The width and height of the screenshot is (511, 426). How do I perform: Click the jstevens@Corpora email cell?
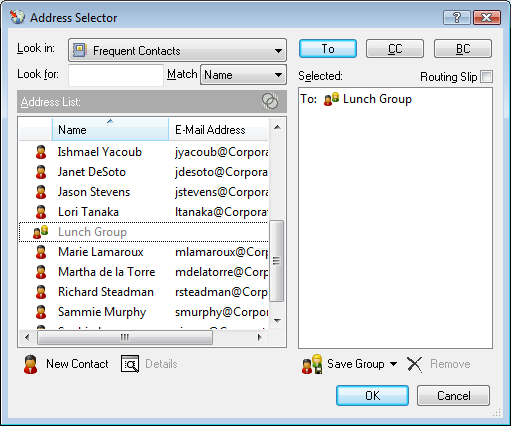coord(222,192)
